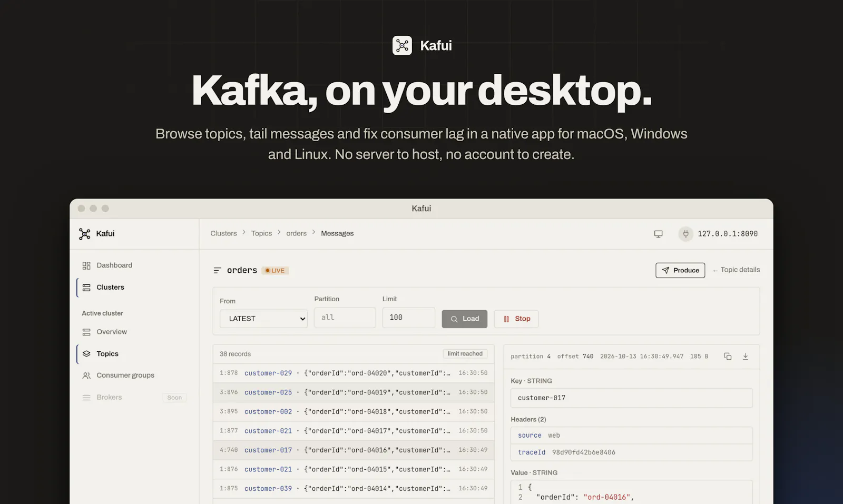Go to Topics breadcrumb
Screen dimensions: 843x504
pos(261,233)
